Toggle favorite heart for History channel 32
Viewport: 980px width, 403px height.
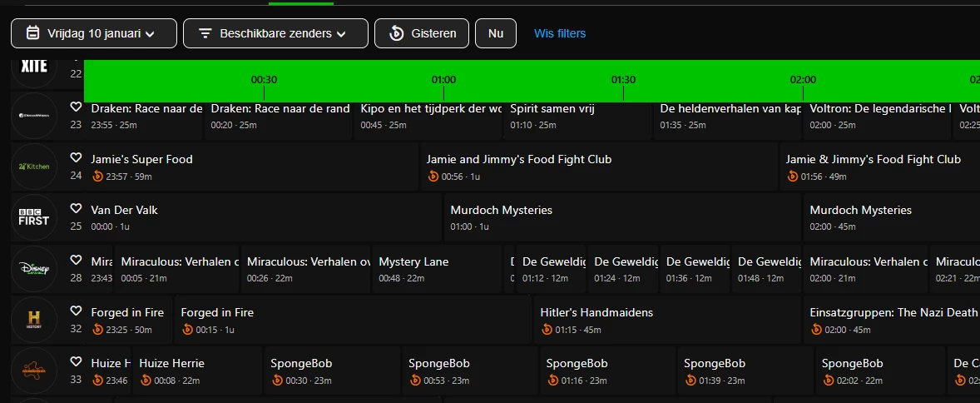(x=77, y=311)
